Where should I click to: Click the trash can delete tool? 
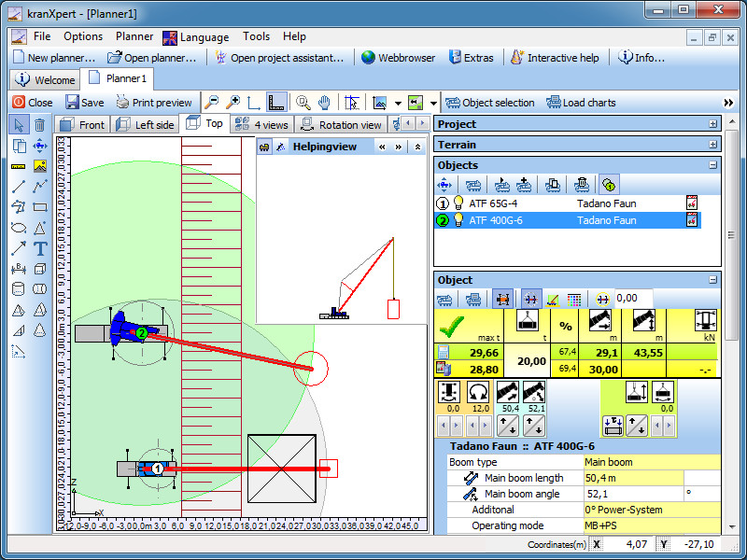point(40,125)
